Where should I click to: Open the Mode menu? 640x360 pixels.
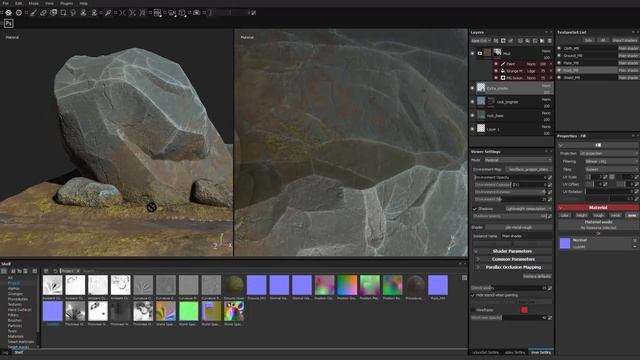tap(33, 3)
